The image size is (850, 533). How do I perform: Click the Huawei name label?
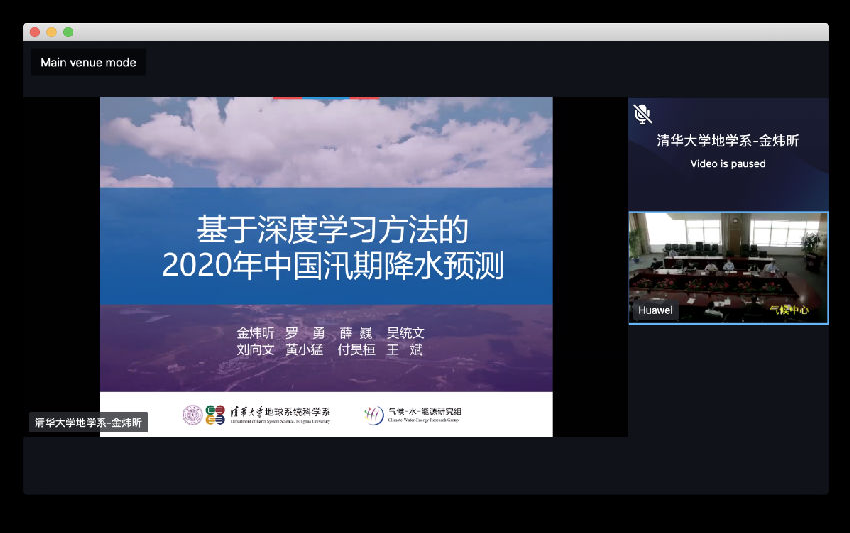coord(655,310)
